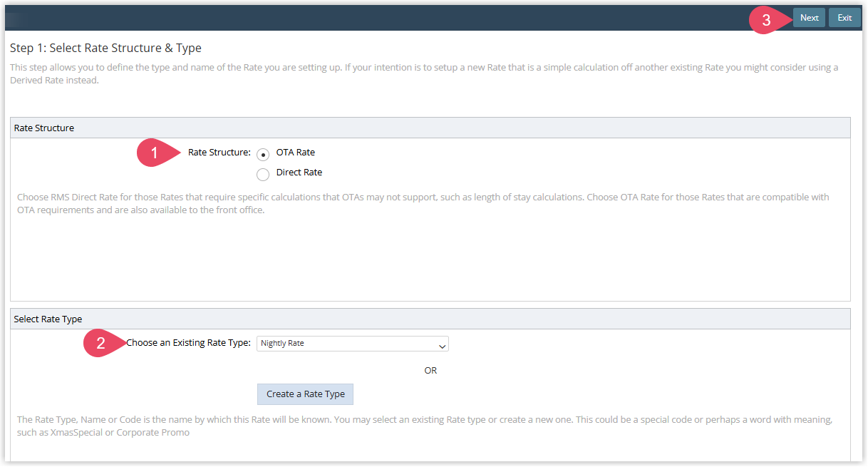Select the Direct Rate radio option
868x467 pixels.
(x=263, y=174)
